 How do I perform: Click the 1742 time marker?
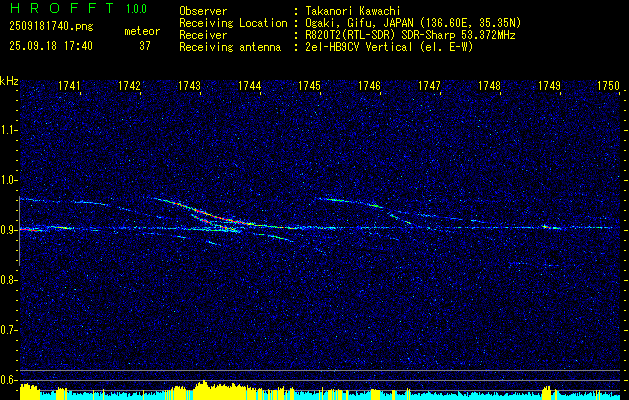click(130, 85)
